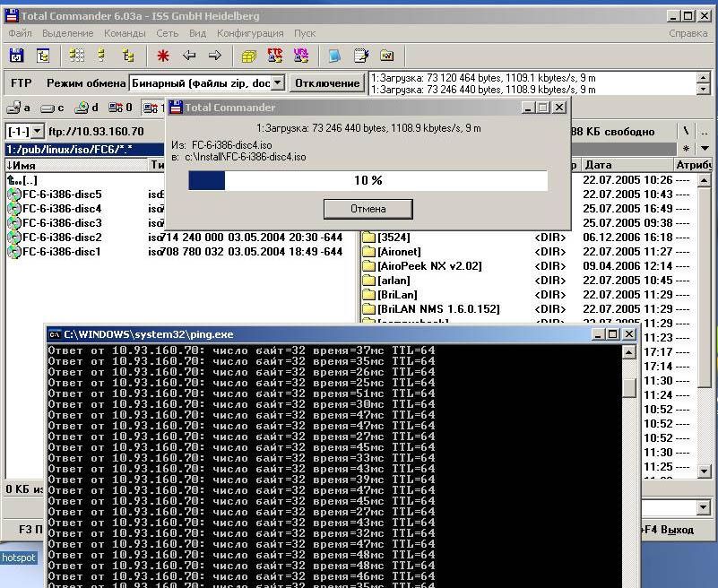Click the Выход exit function key button

pos(668,530)
